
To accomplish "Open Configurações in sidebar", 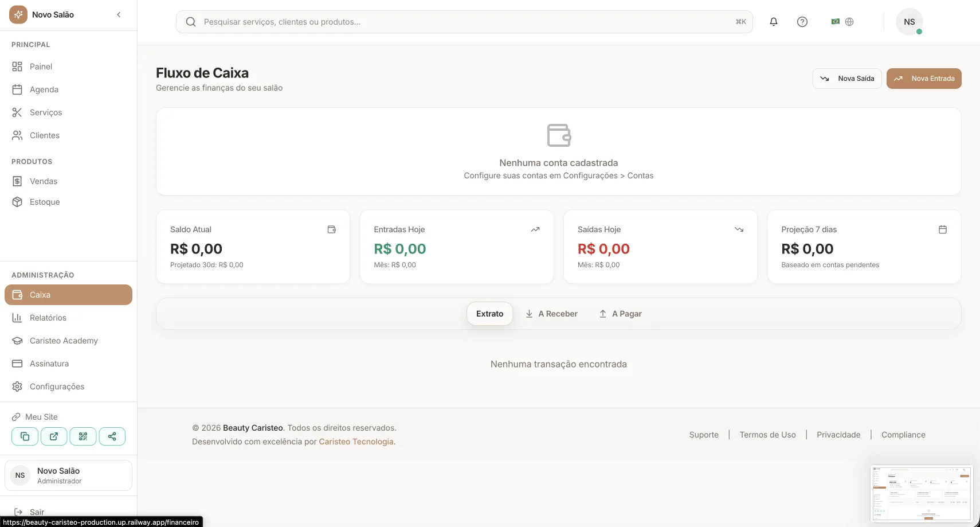I will [x=68, y=387].
